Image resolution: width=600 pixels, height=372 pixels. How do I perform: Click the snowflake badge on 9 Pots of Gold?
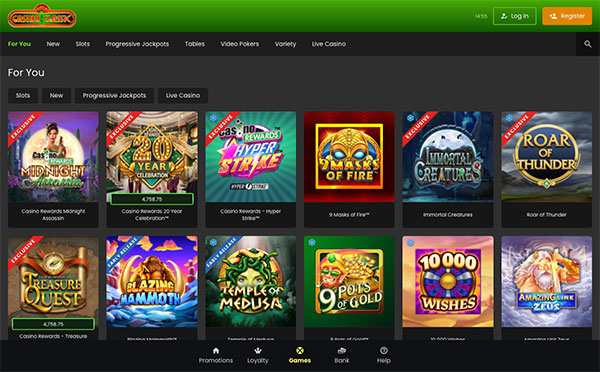312,242
